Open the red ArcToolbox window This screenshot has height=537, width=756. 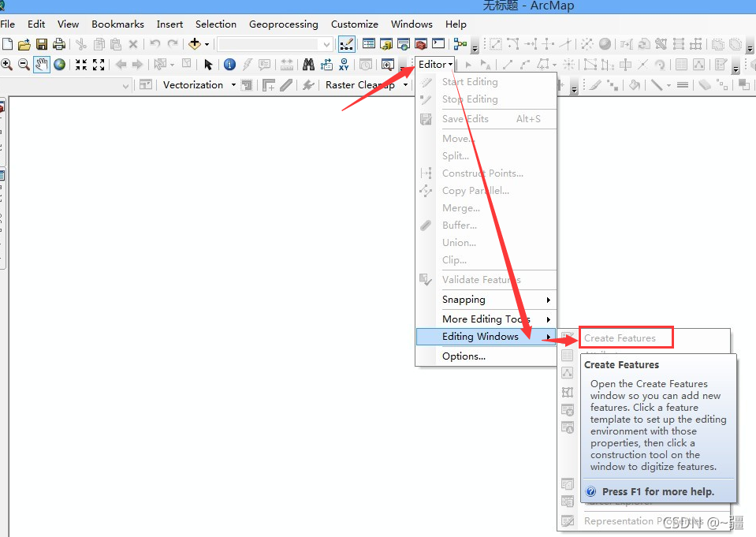421,44
